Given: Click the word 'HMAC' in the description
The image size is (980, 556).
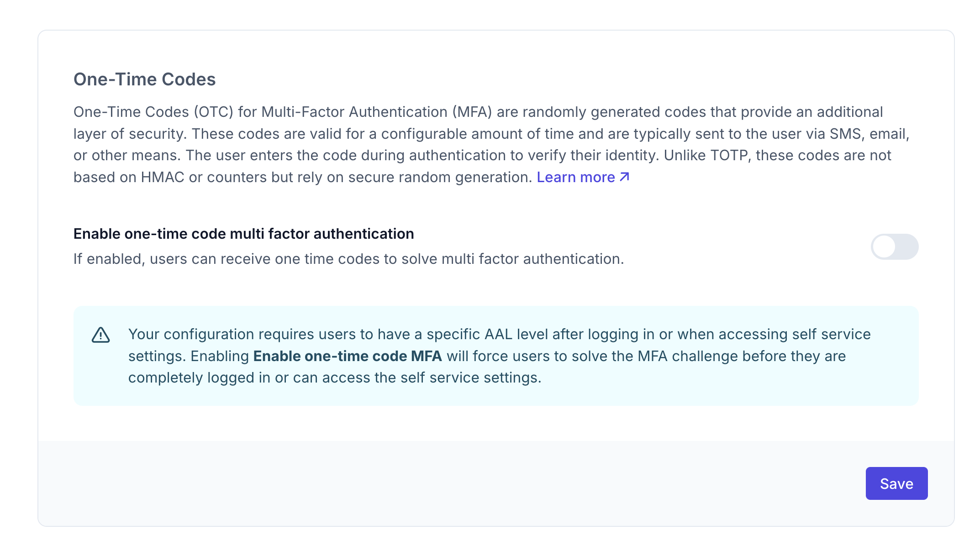Looking at the screenshot, I should [162, 177].
